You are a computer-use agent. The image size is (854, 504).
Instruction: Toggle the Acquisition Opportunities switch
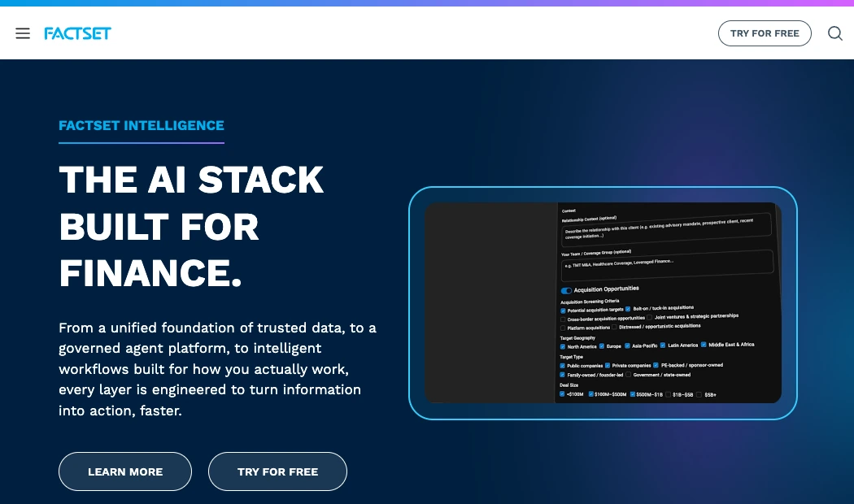click(566, 291)
